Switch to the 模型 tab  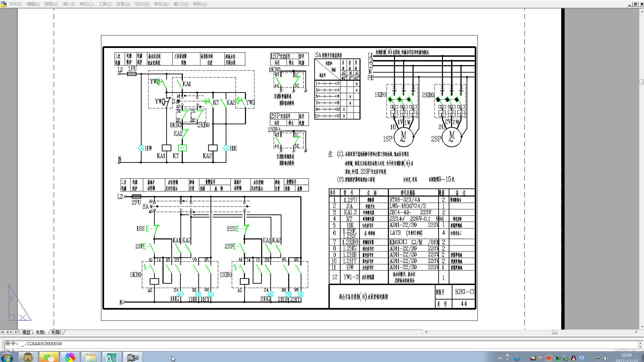point(26,332)
